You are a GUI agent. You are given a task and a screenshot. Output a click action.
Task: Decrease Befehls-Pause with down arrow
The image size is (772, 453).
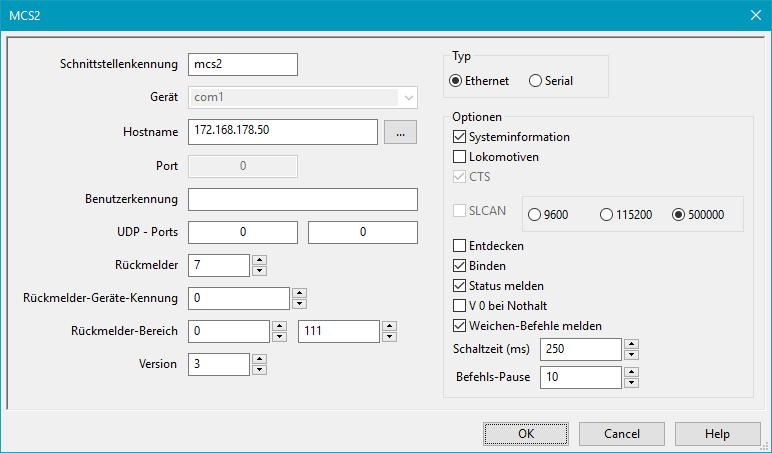click(631, 382)
